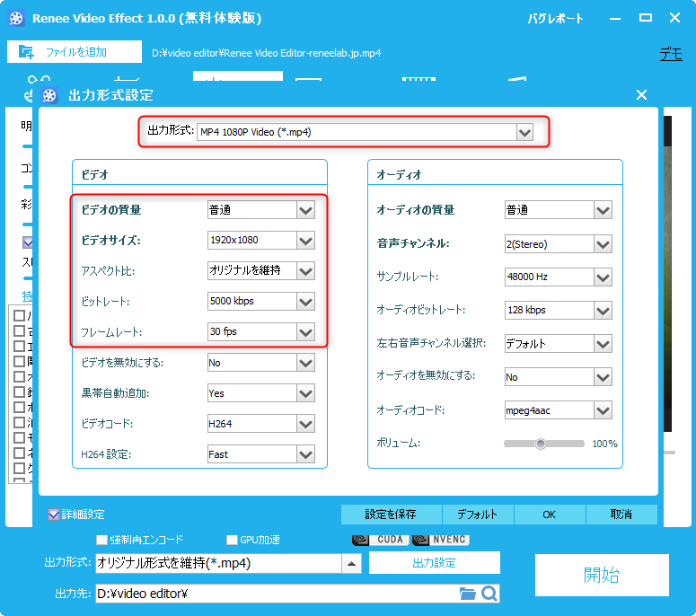
Task: Close the 出力形式設定 dialog
Action: (x=641, y=94)
